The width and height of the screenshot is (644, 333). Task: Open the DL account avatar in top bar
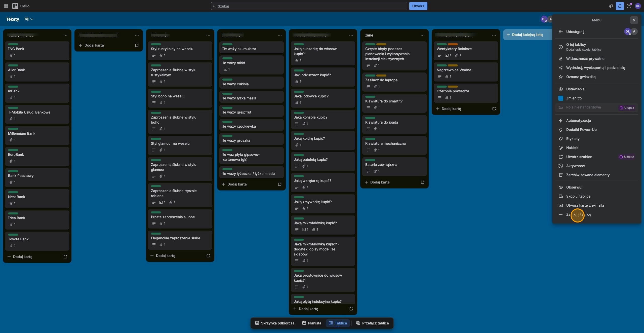click(x=638, y=6)
